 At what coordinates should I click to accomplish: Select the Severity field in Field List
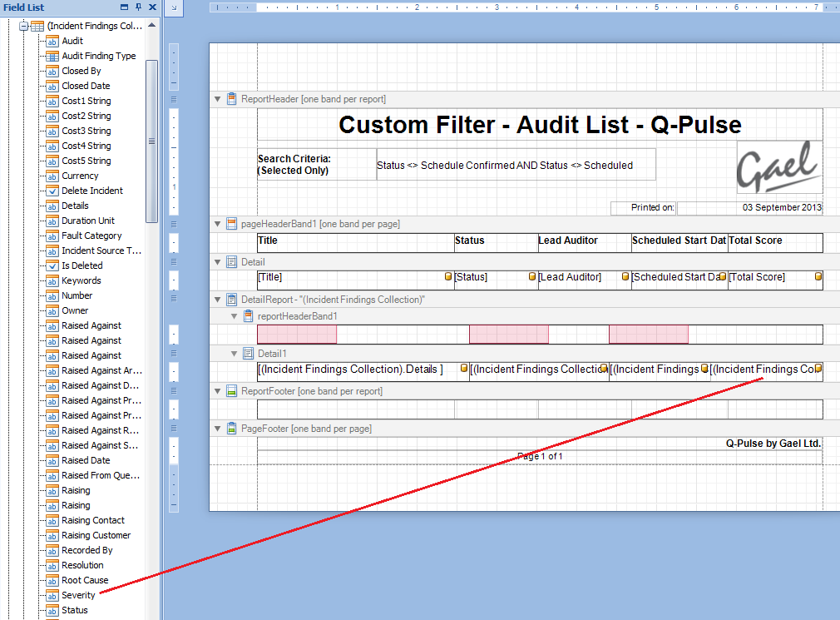78,595
